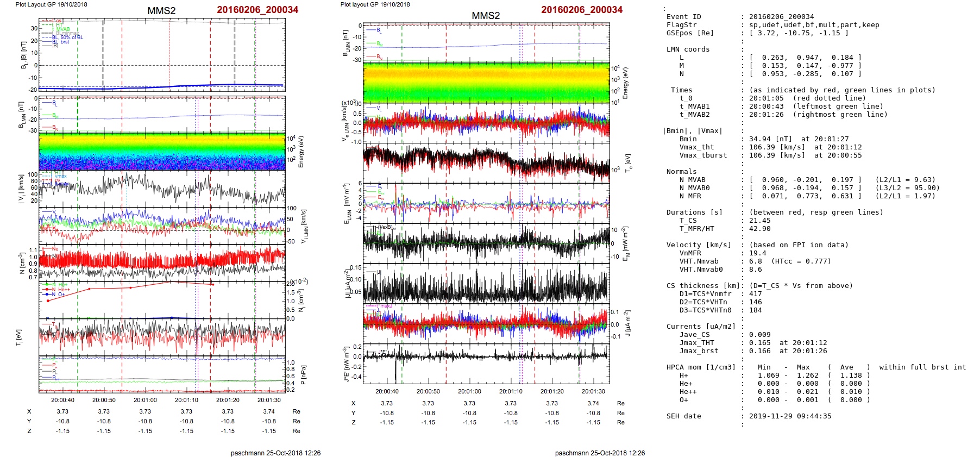Click the HPCA mom [1/cm3] heading
Screen dimensions: 980x457
point(701,367)
